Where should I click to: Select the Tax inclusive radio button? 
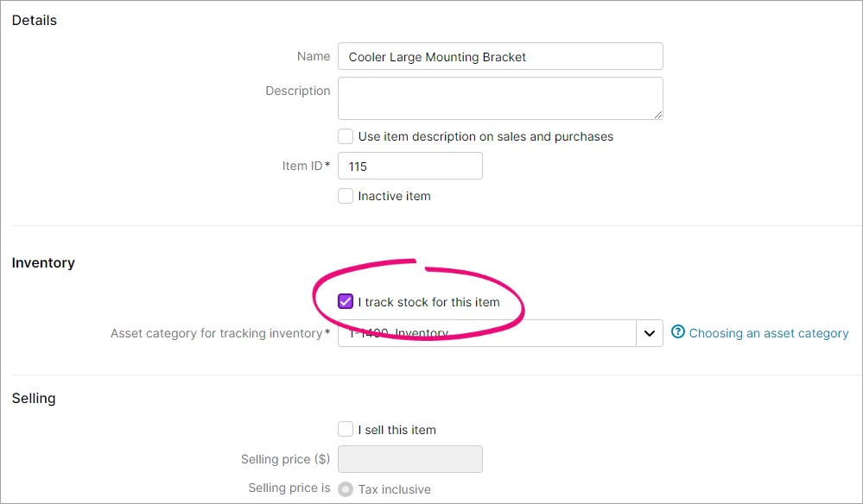(x=345, y=489)
